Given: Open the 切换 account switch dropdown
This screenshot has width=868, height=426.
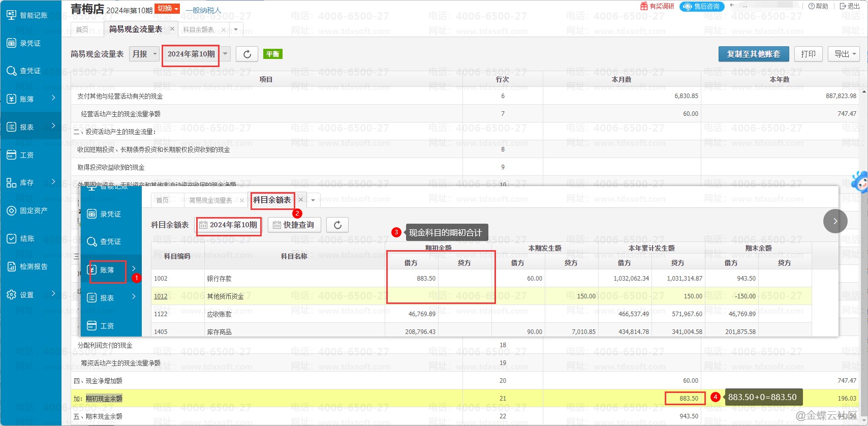Looking at the screenshot, I should click(167, 9).
